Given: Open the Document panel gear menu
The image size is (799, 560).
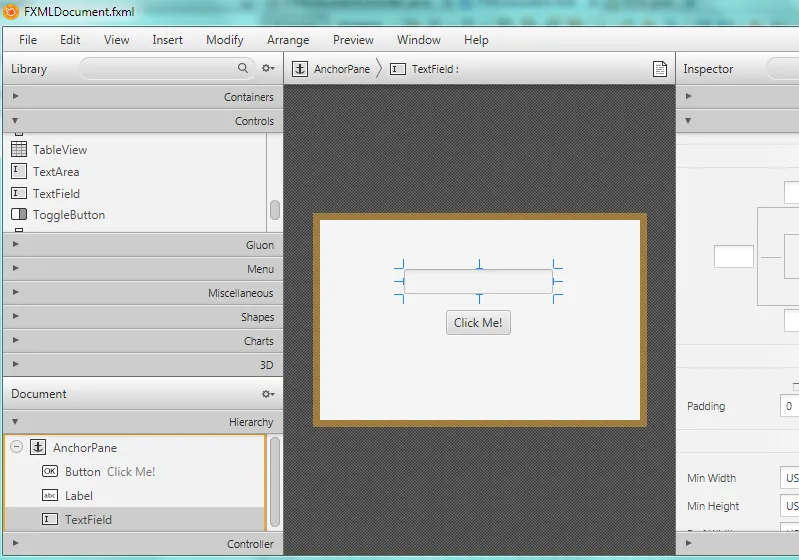Looking at the screenshot, I should (x=268, y=394).
